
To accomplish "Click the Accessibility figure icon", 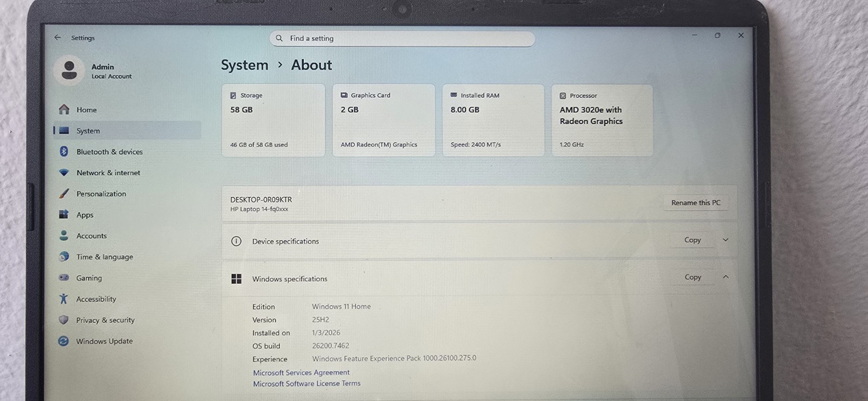I will tap(63, 298).
